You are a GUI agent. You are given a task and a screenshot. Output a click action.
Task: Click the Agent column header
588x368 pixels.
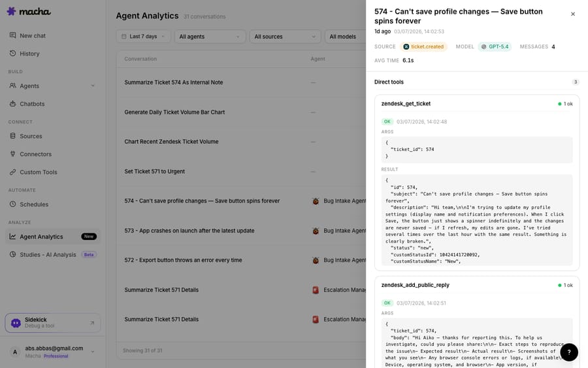tap(318, 59)
